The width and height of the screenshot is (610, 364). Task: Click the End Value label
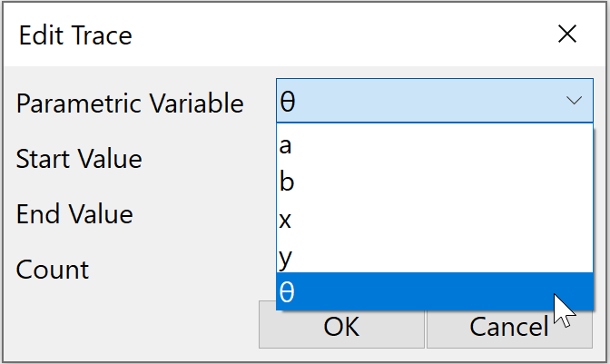(74, 214)
